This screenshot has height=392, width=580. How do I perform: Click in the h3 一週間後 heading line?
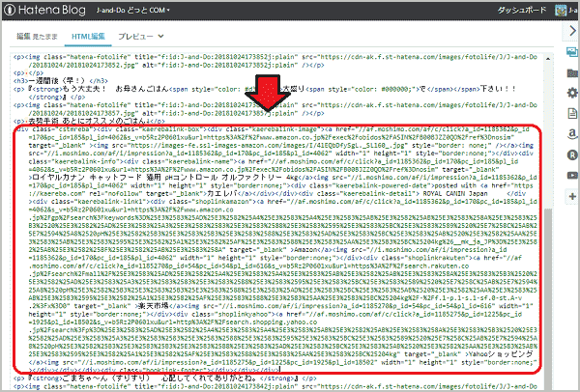pyautogui.click(x=61, y=80)
